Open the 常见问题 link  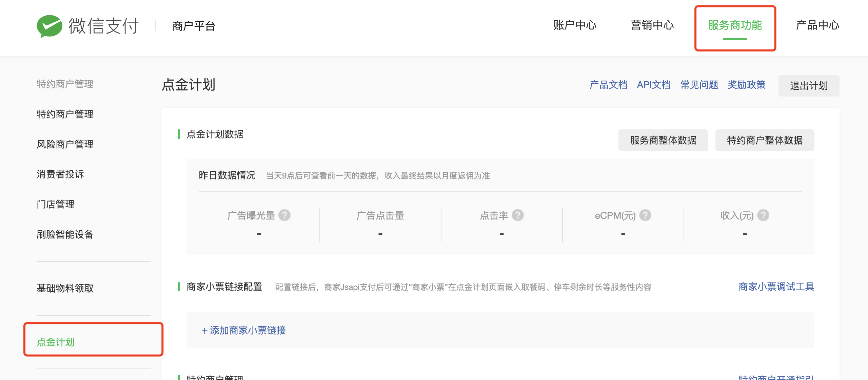[699, 85]
